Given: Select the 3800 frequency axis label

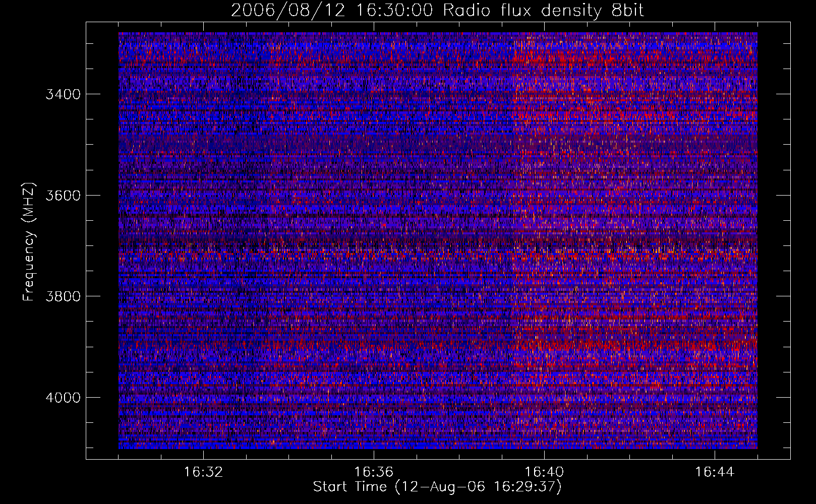Looking at the screenshot, I should point(63,296).
